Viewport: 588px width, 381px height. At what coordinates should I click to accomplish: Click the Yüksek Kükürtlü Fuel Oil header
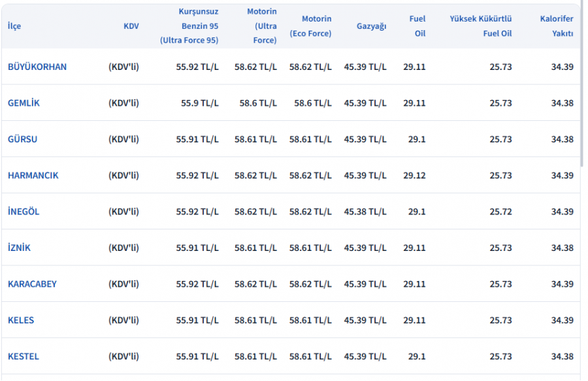(x=480, y=26)
